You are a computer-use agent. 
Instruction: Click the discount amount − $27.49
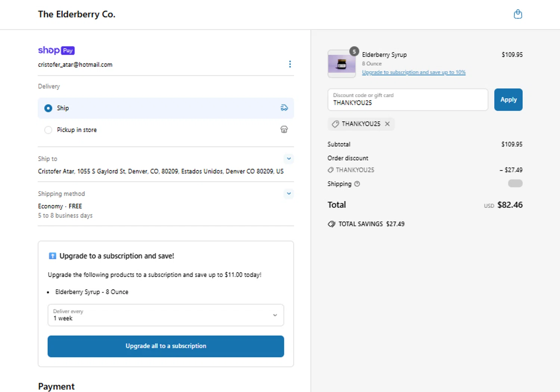pyautogui.click(x=511, y=170)
